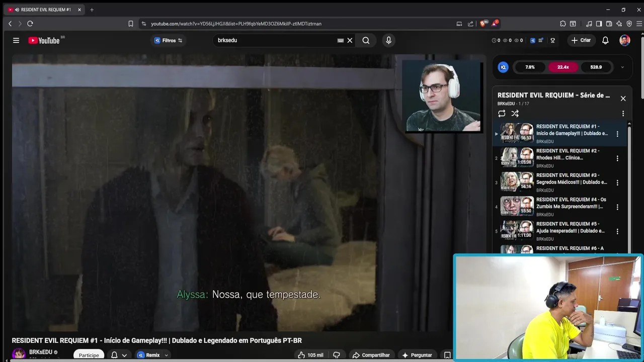644x362 pixels.
Task: Play REQUIEM #5 Ajuda Inesperada thumbnail
Action: [x=517, y=230]
